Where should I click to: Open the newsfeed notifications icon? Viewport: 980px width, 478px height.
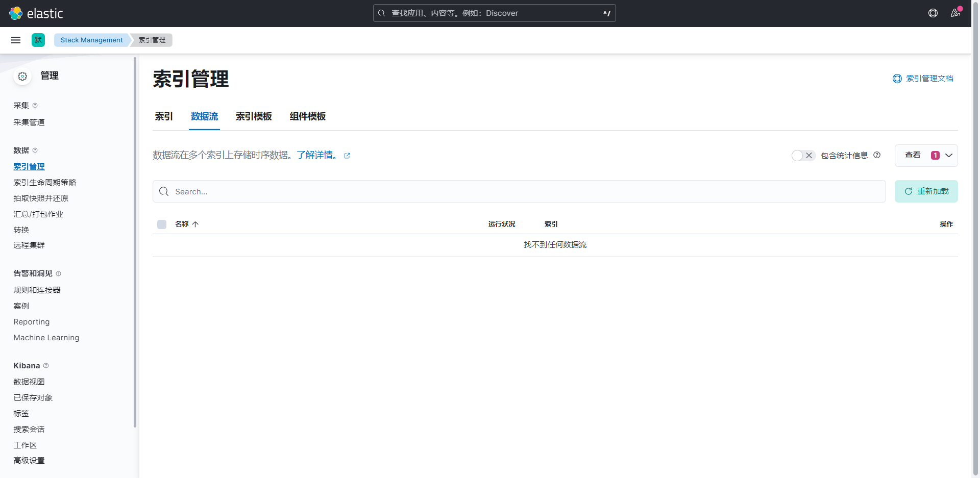pos(955,13)
